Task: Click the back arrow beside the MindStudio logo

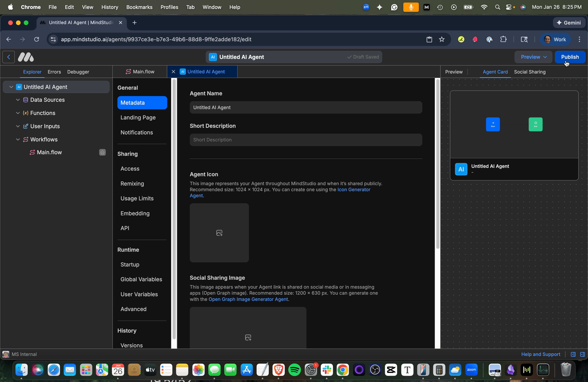Action: (8, 57)
